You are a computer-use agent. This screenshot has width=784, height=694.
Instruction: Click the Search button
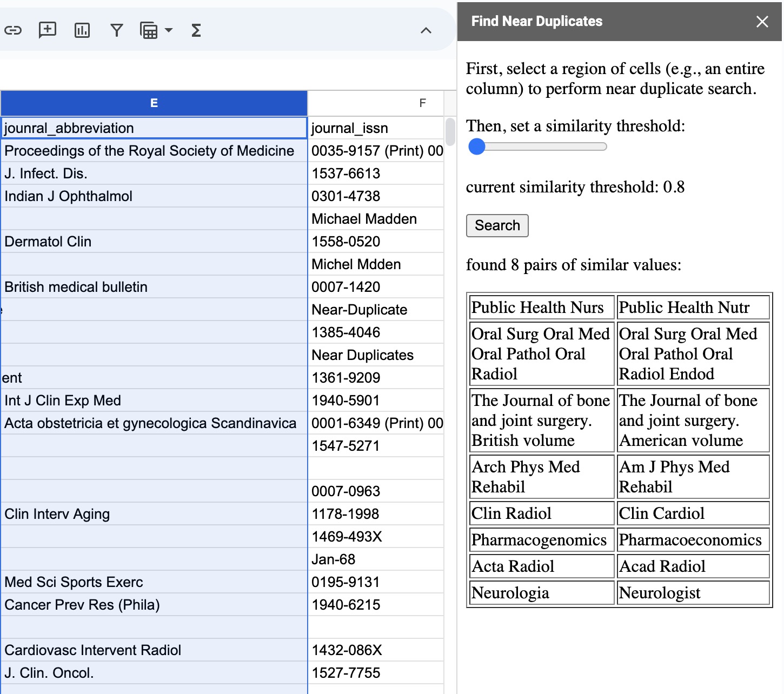point(497,225)
